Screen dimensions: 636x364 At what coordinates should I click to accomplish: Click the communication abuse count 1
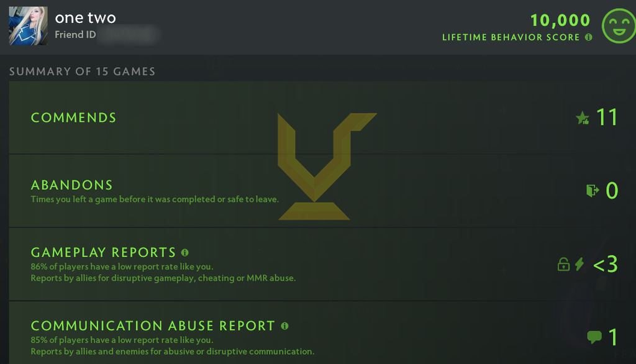(613, 337)
